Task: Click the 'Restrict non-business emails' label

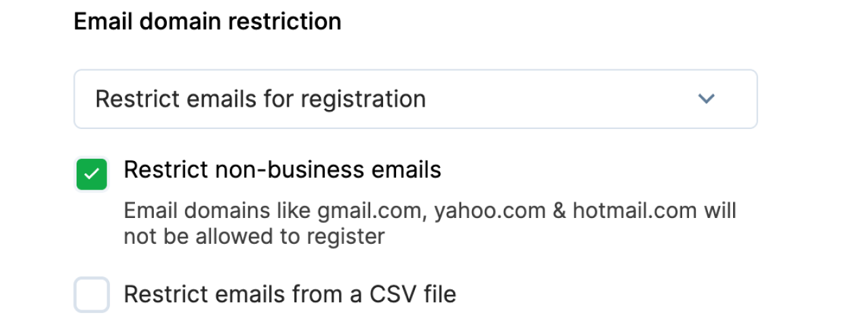Action: coord(282,170)
